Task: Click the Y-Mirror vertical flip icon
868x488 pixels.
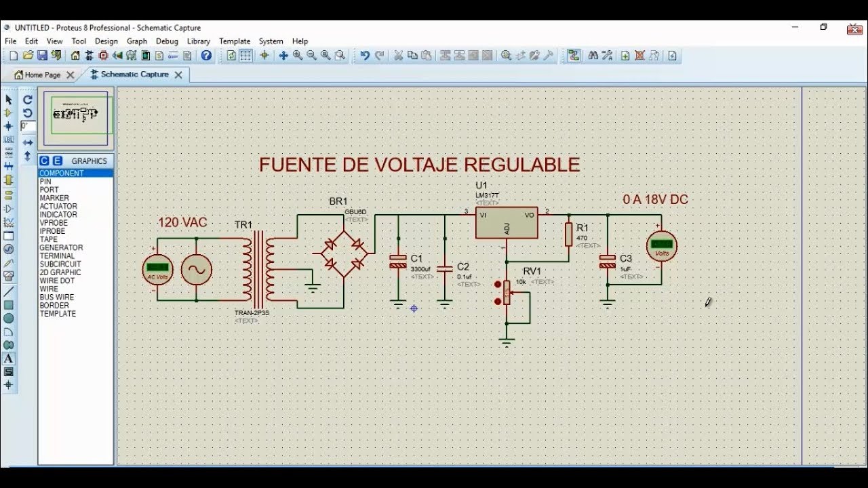Action: pyautogui.click(x=28, y=156)
